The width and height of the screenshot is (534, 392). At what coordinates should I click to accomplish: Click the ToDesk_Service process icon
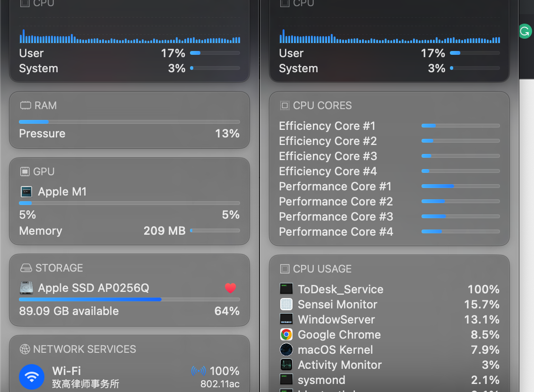(x=286, y=289)
